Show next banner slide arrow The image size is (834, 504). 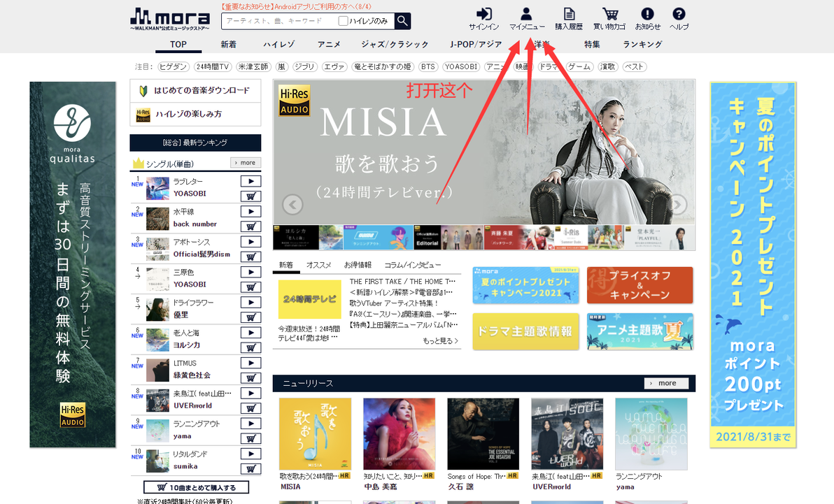point(677,204)
